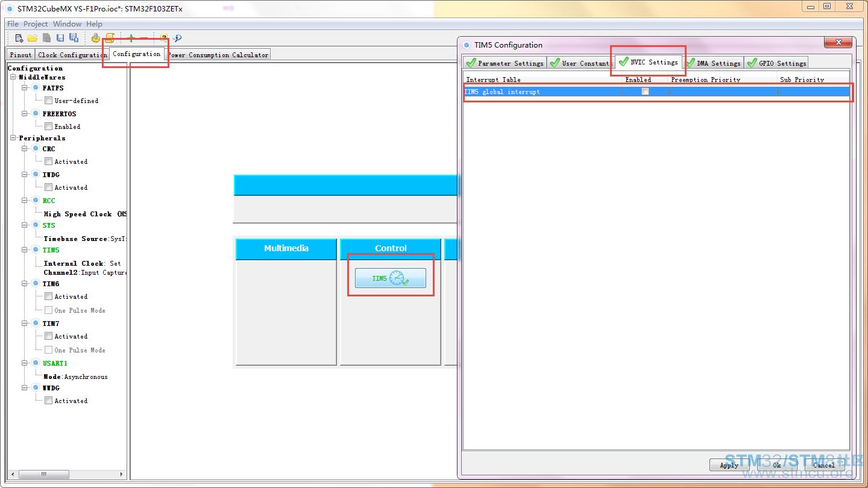Click the Help question mark toolbar icon
The height and width of the screenshot is (488, 868).
point(163,38)
